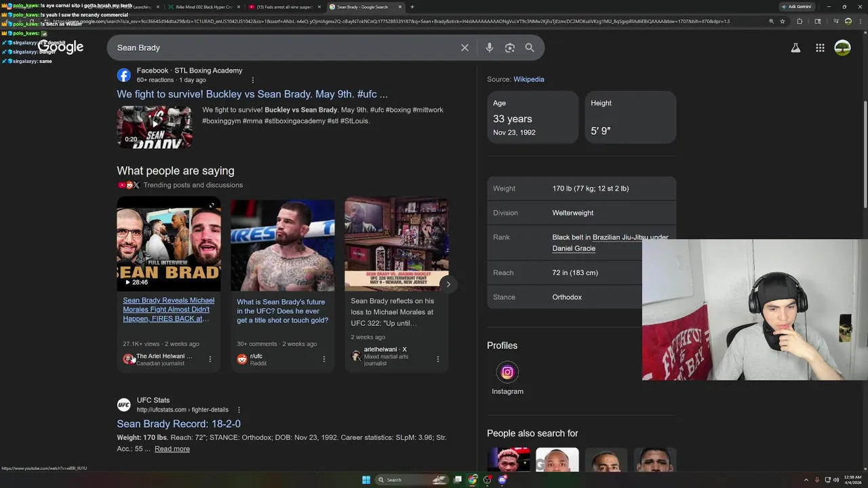Show next trending posts with the arrow

pyautogui.click(x=448, y=284)
